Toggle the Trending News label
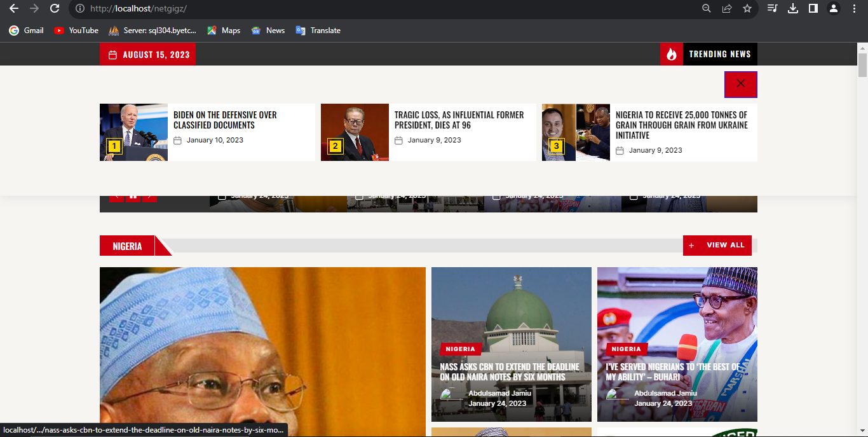This screenshot has width=868, height=437. [x=719, y=54]
